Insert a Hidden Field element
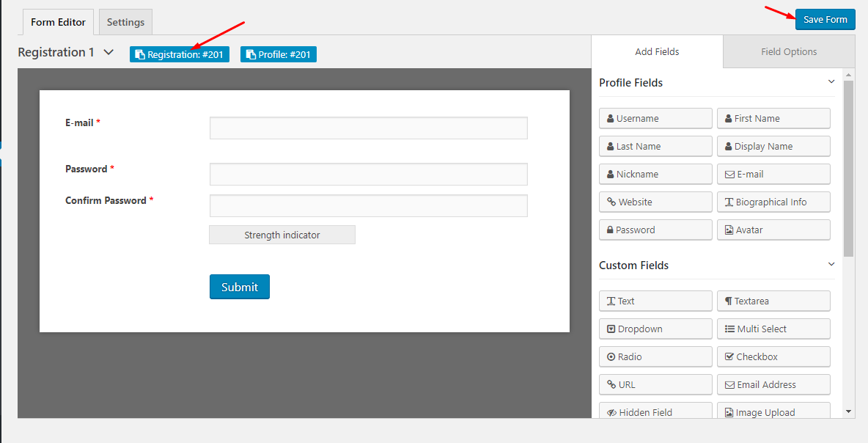Viewport: 868px width, 443px height. click(655, 411)
